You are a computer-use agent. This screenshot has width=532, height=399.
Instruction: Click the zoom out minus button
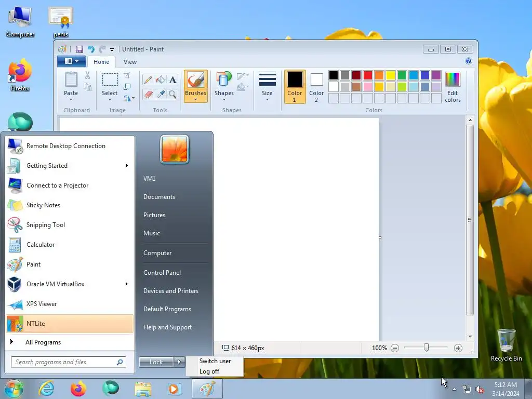click(x=395, y=348)
